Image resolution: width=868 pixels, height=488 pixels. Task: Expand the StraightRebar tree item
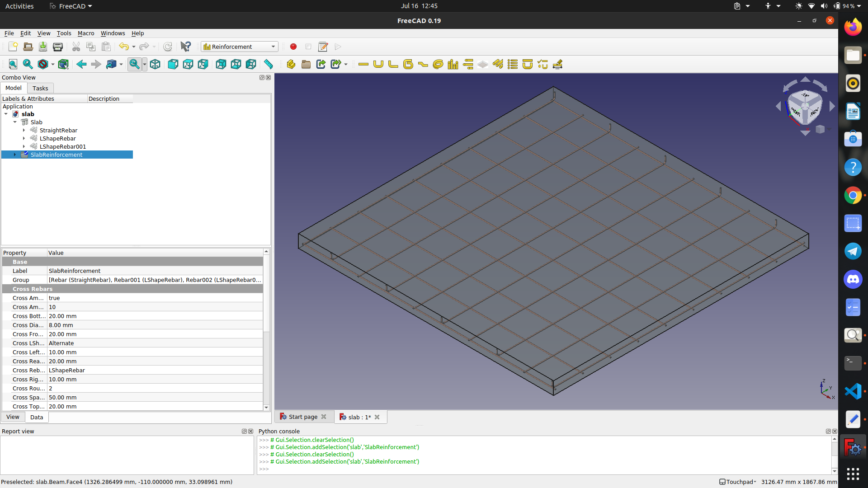[24, 130]
